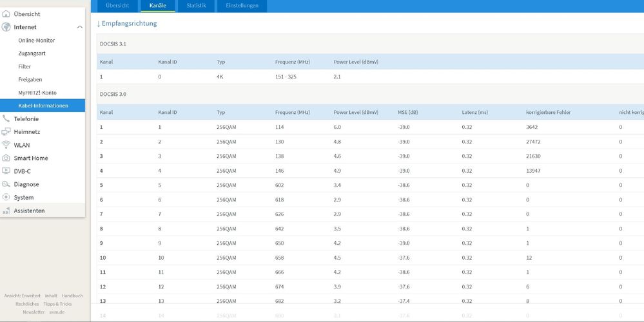Click the Handbuch link in footer
644x322 pixels.
pyautogui.click(x=72, y=296)
